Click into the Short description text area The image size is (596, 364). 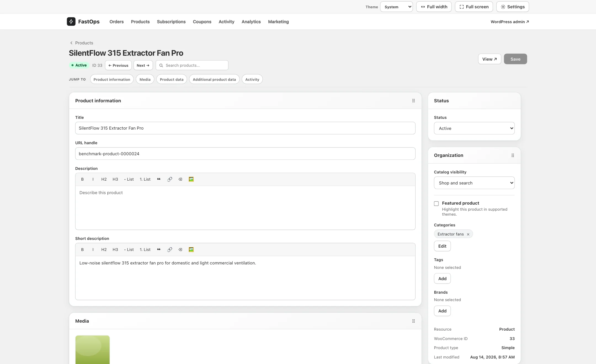(245, 278)
